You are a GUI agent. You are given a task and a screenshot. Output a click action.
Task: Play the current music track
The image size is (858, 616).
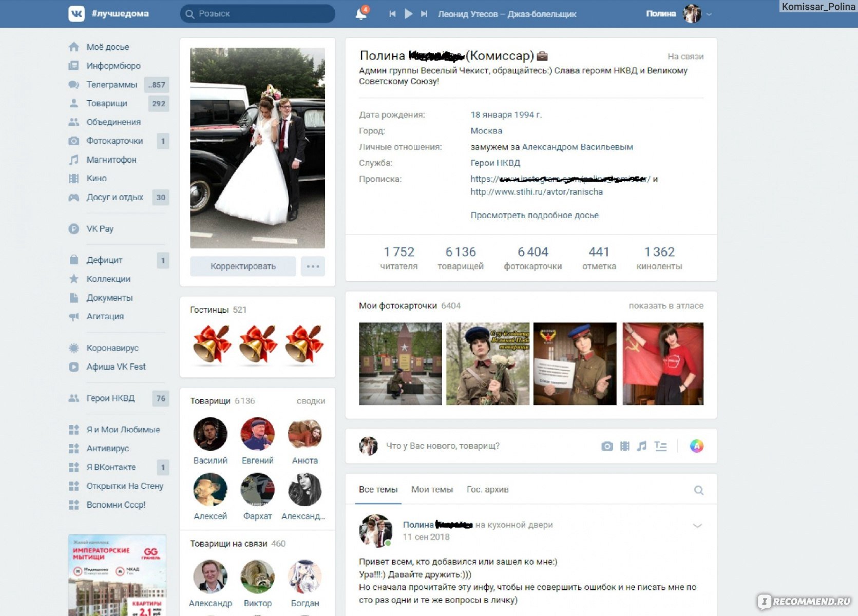coord(408,14)
